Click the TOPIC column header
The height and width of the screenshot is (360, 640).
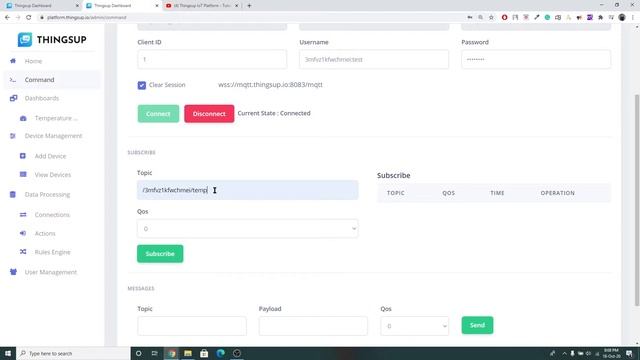[x=396, y=193]
